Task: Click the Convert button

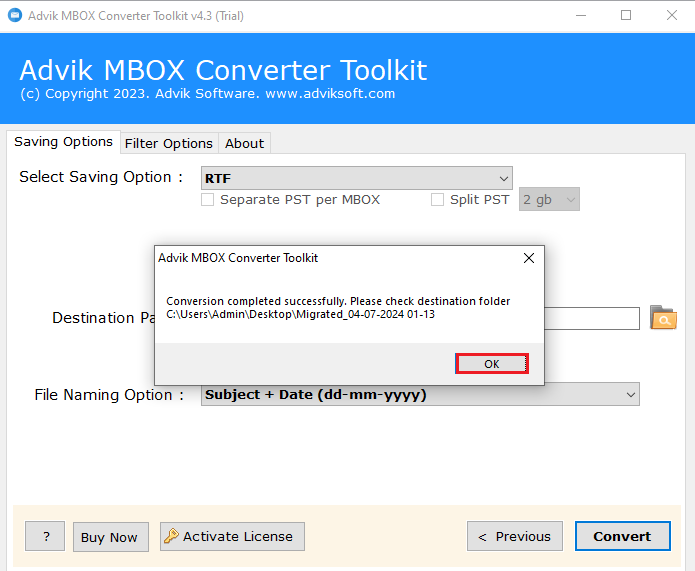Action: click(x=622, y=536)
